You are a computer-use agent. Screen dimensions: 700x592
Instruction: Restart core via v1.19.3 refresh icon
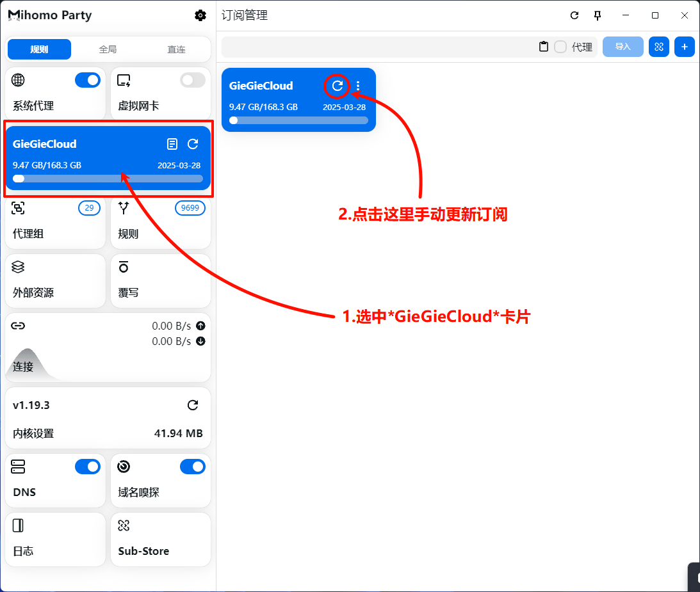tap(193, 405)
